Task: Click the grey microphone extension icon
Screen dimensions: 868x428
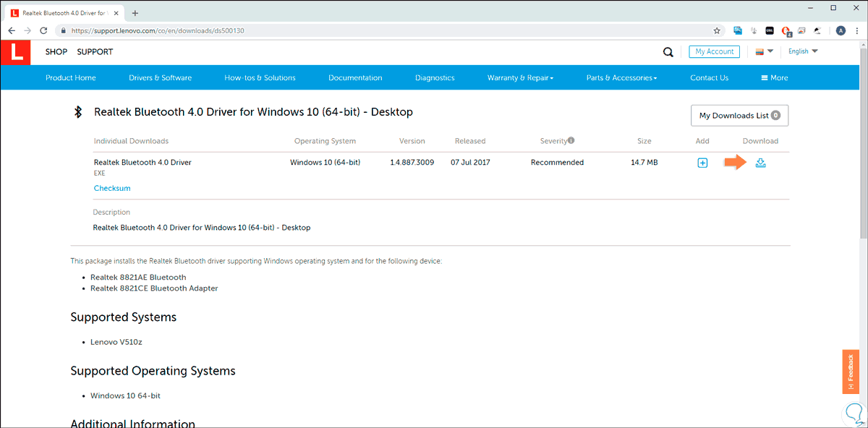Action: coord(754,31)
